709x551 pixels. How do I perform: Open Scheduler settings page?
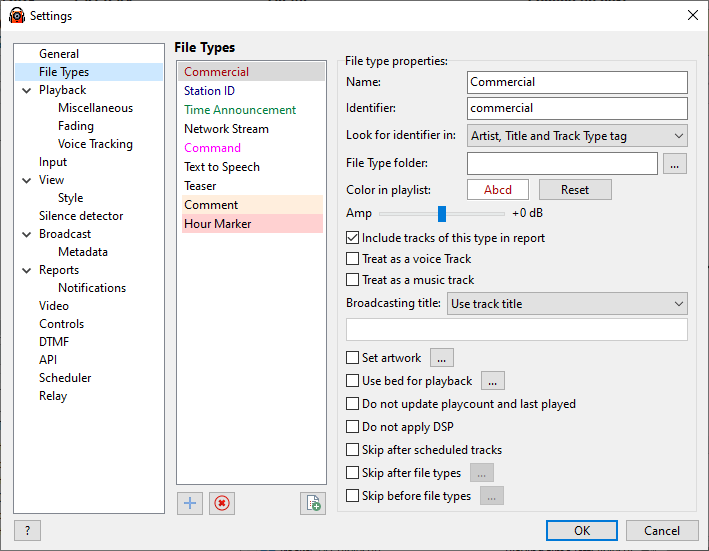pyautogui.click(x=65, y=378)
